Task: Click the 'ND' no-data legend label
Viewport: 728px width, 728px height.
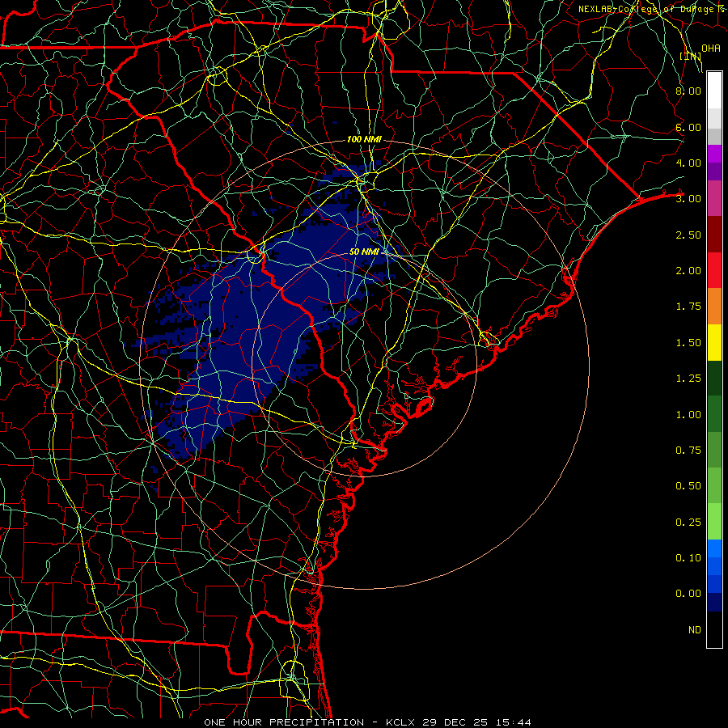Action: coord(695,630)
